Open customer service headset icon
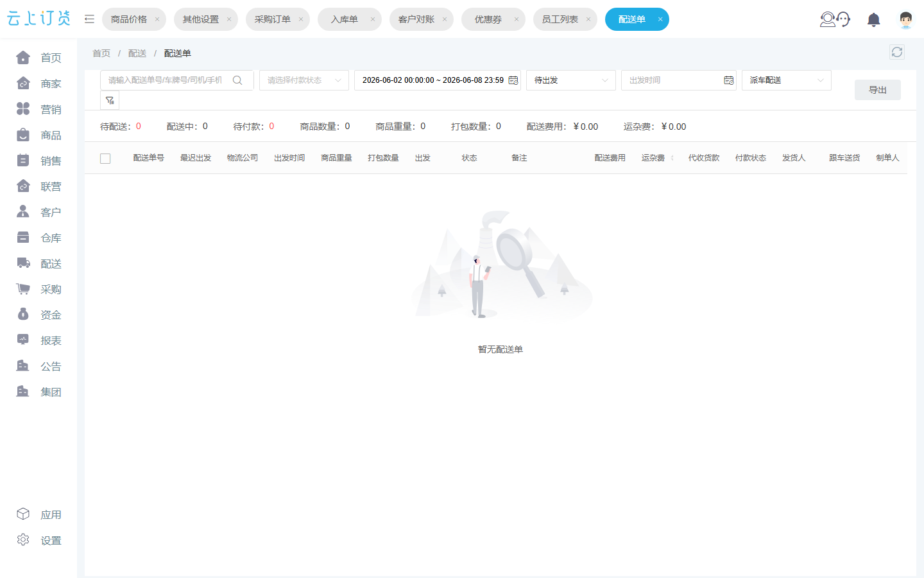 click(835, 19)
